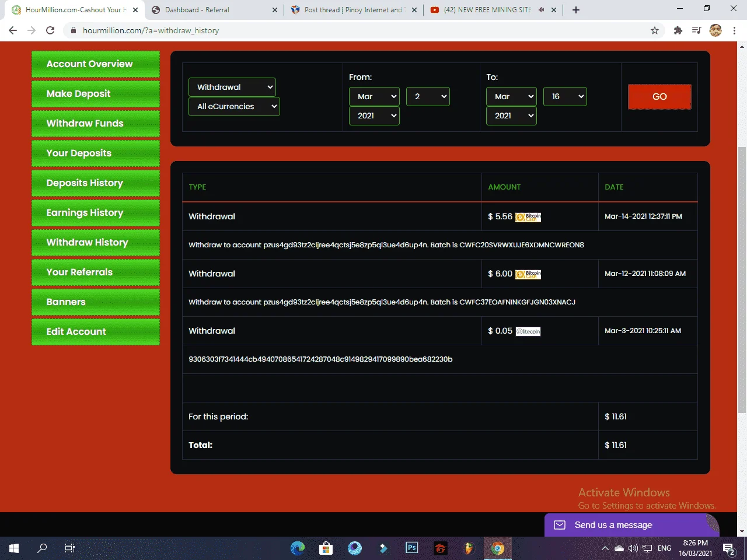
Task: Open the blue circular app on taskbar
Action: point(355,548)
